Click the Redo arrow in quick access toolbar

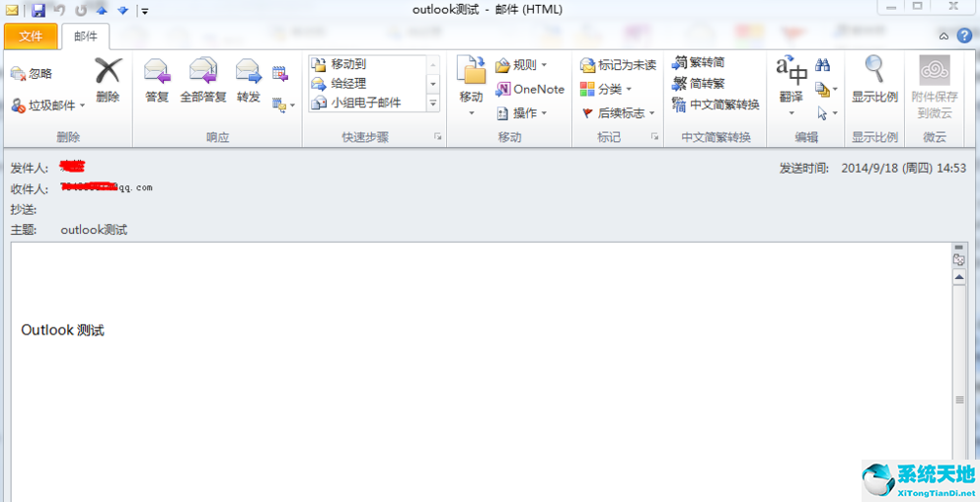(x=81, y=10)
